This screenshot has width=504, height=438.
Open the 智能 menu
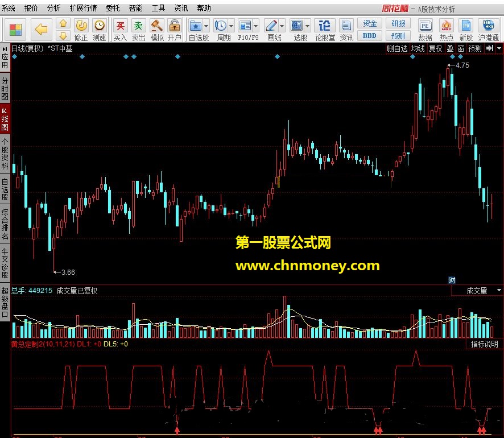[x=135, y=8]
